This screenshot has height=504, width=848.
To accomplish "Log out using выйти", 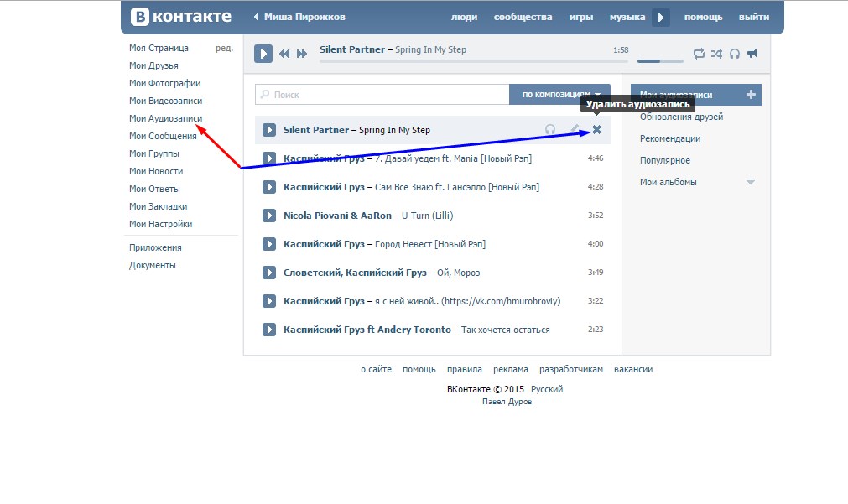I will [x=754, y=18].
